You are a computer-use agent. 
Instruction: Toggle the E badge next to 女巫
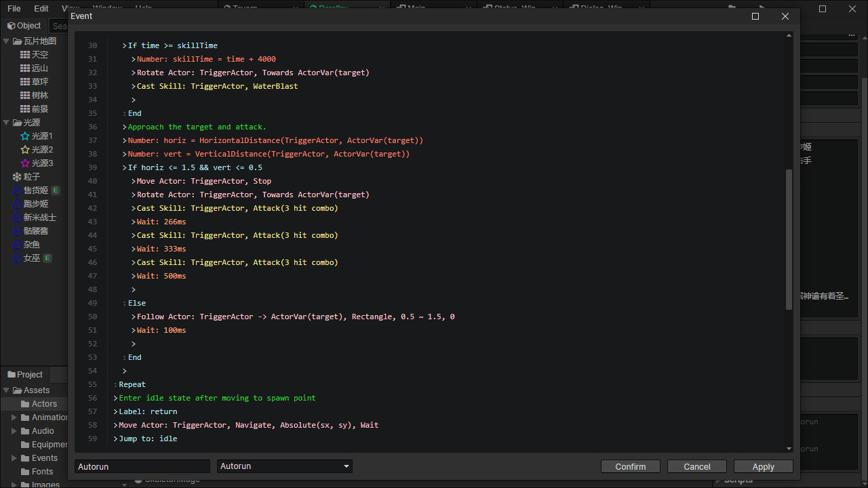47,258
